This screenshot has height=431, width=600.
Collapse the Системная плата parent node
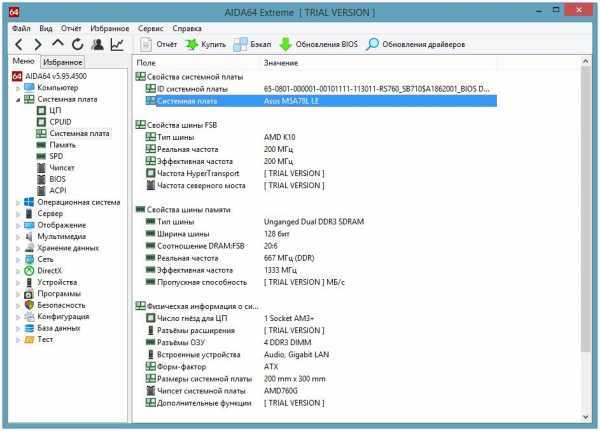18,100
